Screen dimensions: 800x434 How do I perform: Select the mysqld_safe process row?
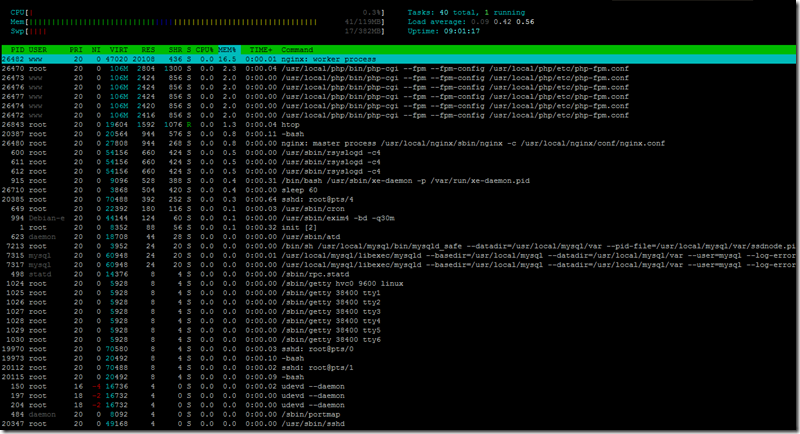[x=398, y=246]
